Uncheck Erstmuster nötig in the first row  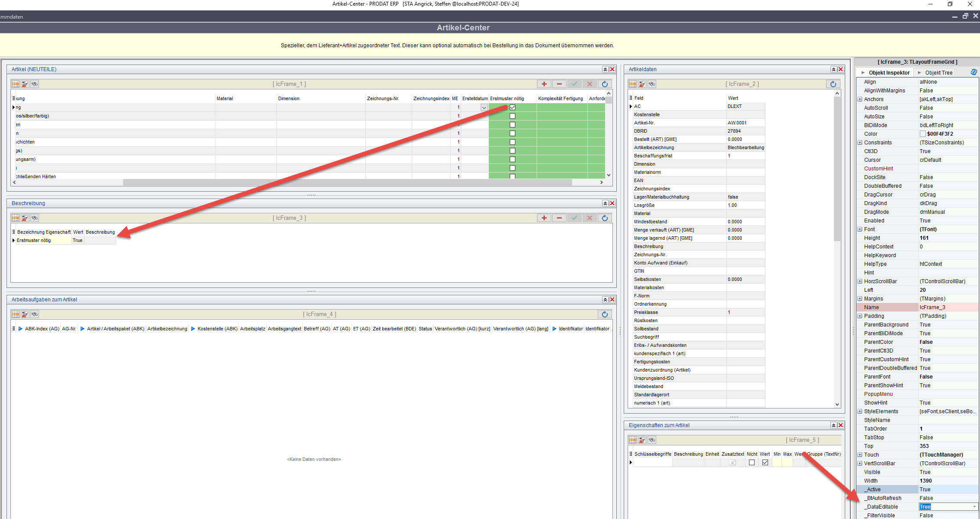(x=512, y=107)
